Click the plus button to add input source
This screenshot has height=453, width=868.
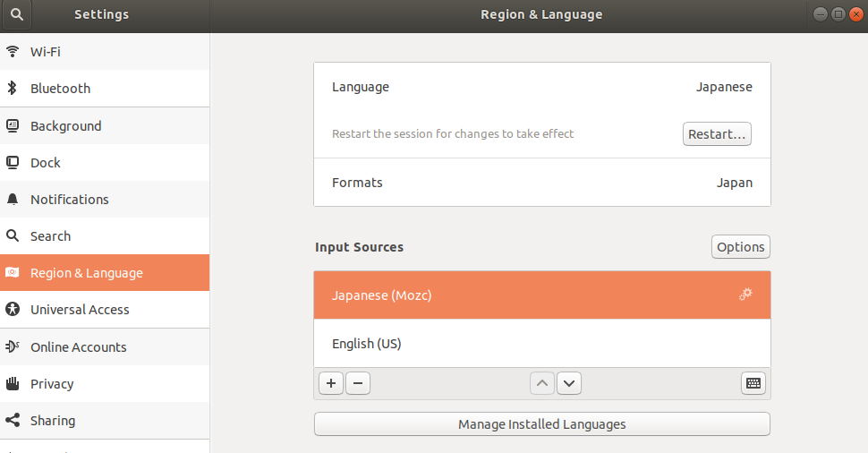tap(331, 383)
